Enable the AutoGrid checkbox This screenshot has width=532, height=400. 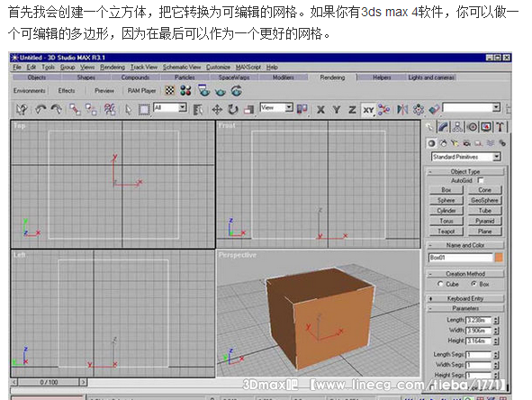(x=481, y=180)
